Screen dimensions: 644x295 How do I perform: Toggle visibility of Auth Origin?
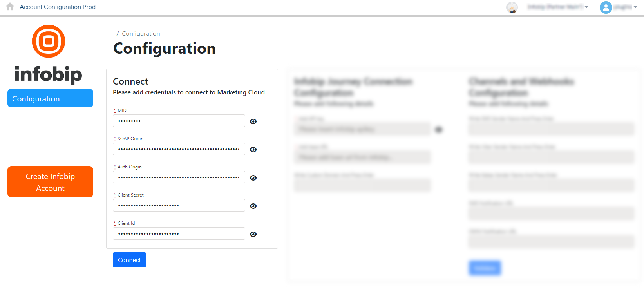(253, 178)
